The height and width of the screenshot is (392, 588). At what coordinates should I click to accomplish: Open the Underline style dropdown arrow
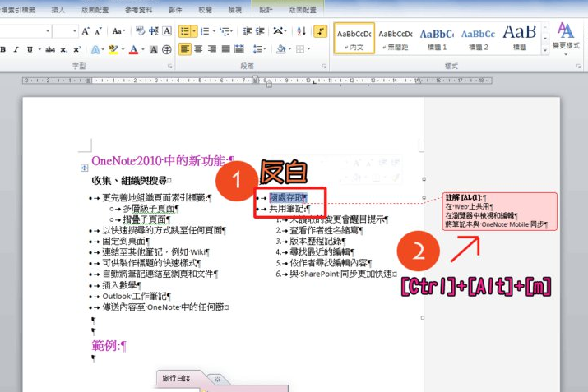(39, 49)
